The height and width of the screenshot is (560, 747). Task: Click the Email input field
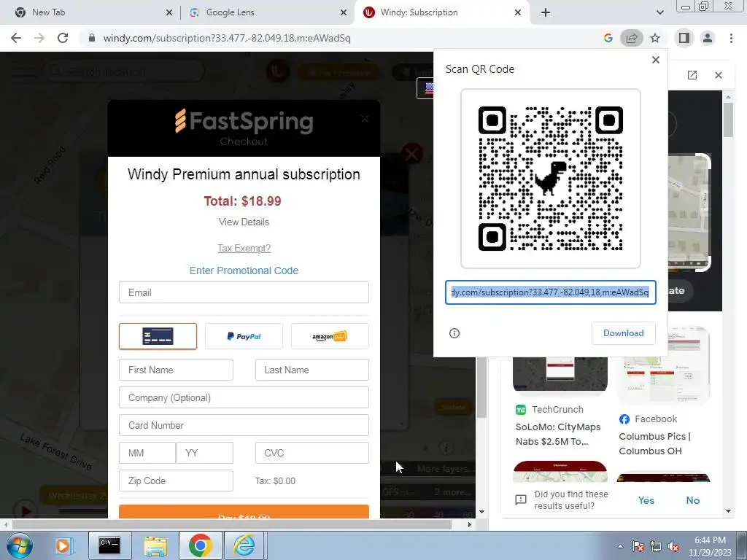[244, 292]
